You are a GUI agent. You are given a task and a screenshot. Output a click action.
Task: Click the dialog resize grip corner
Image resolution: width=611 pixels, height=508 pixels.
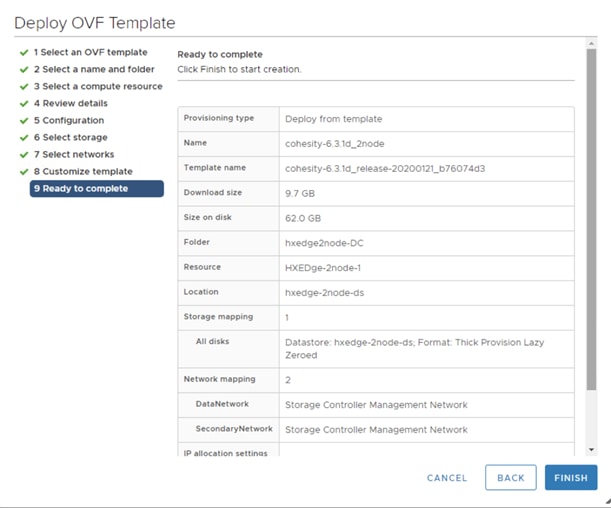(608, 502)
